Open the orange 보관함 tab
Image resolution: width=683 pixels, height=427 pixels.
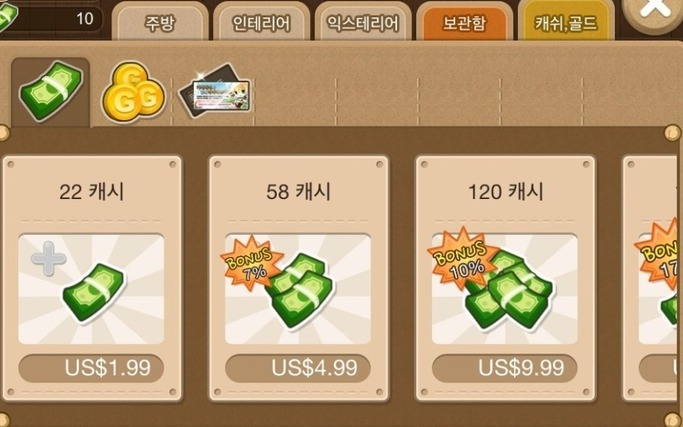(464, 23)
